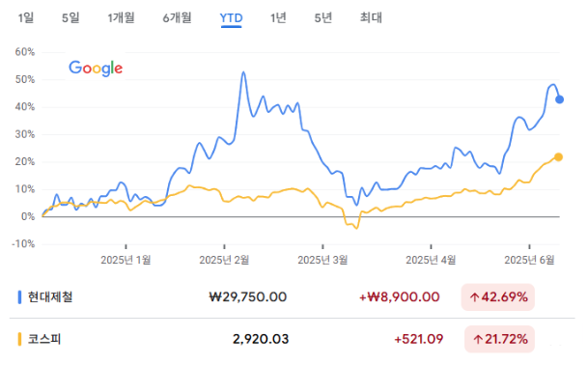Choose the 1개월 chart range
This screenshot has height=365, width=588.
(121, 17)
